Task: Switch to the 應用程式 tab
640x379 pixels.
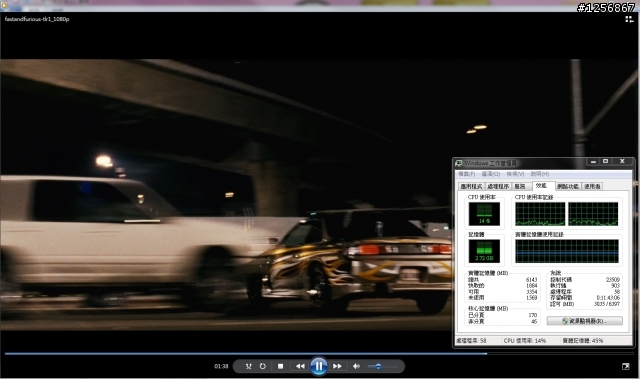Action: coord(471,186)
